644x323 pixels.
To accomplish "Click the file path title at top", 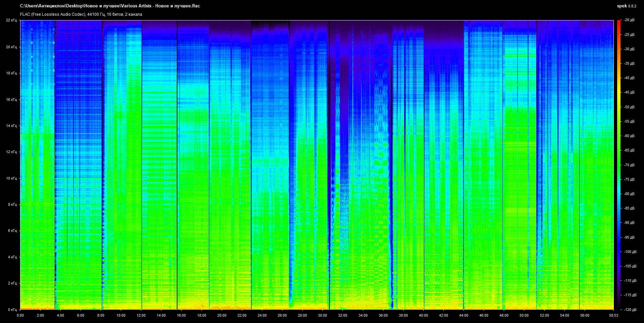I will 110,6.
